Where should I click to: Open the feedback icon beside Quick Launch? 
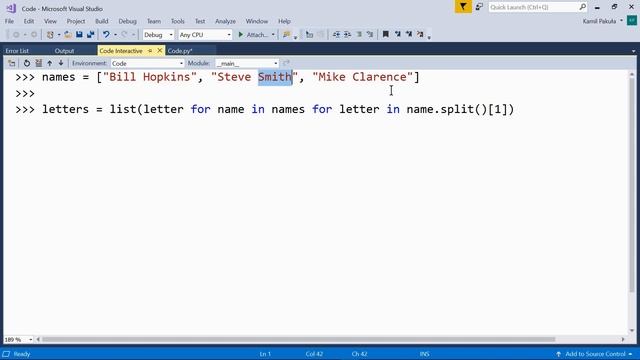479,7
